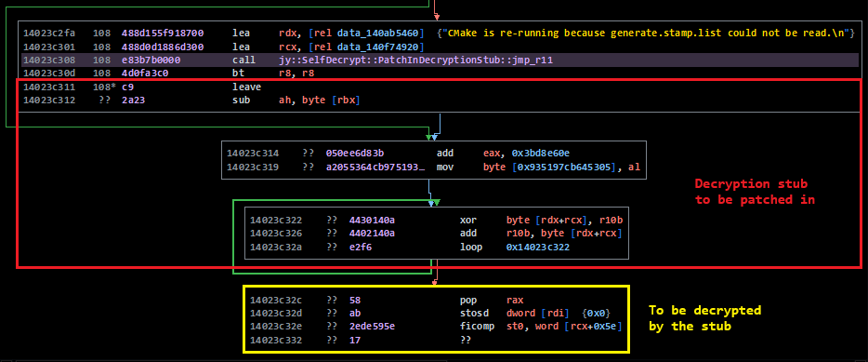Select opcode bytes 488d0d1886d300
The width and height of the screenshot is (868, 362).
pyautogui.click(x=163, y=47)
